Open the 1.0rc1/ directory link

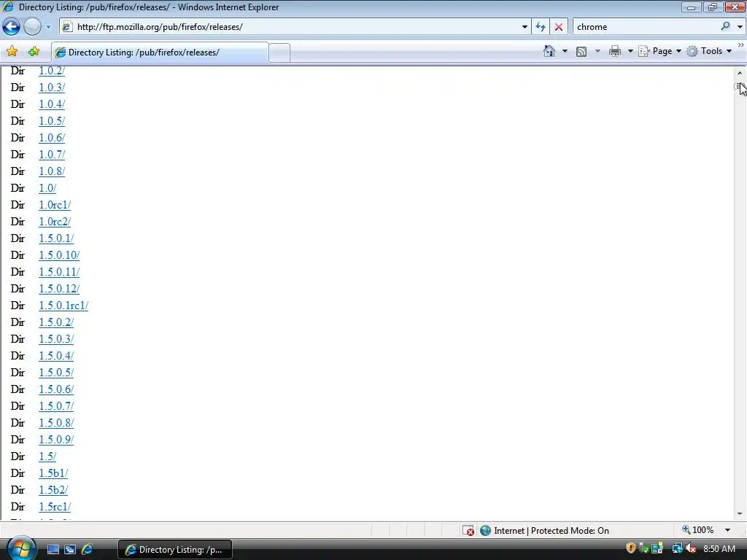54,205
